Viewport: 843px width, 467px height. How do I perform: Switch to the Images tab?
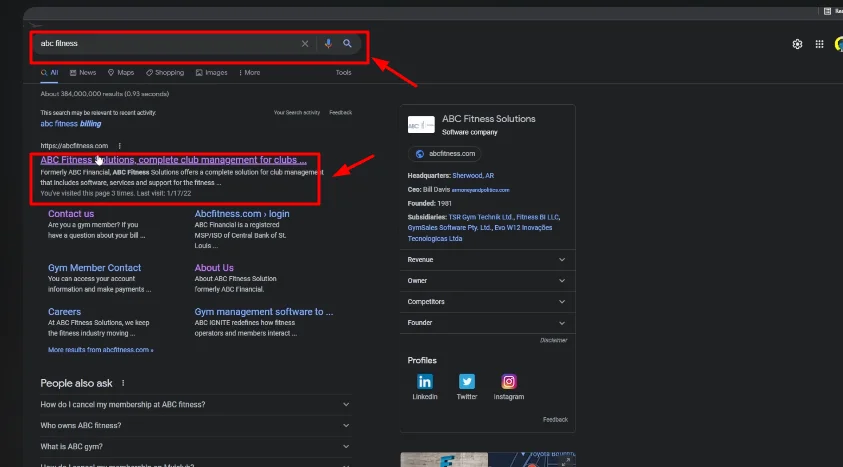[x=211, y=73]
